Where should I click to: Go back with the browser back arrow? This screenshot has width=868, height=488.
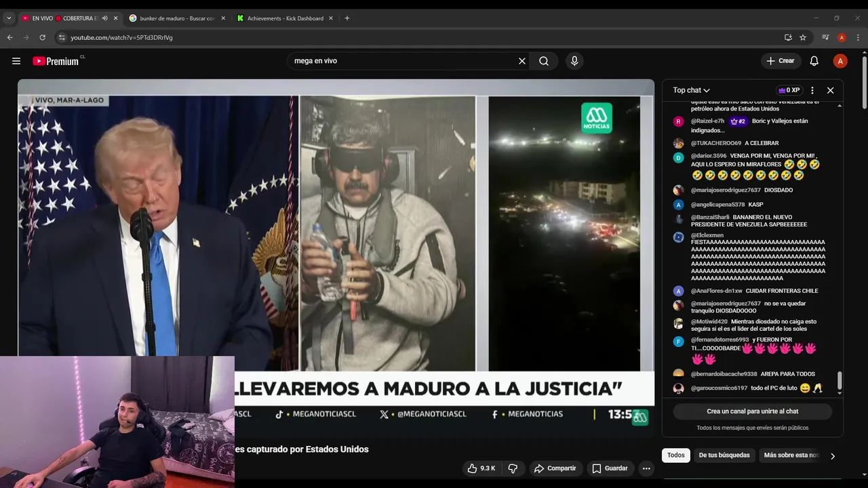point(10,37)
